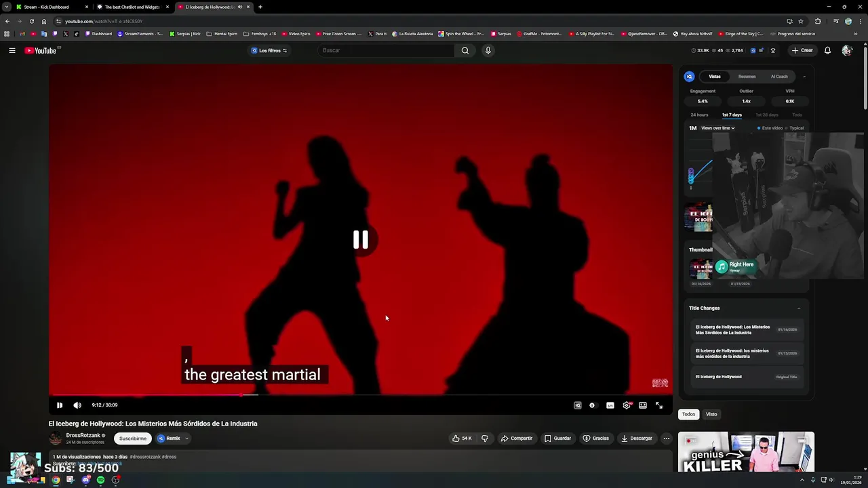
Task: Collapse the vidIQ panel chevron
Action: (x=804, y=77)
